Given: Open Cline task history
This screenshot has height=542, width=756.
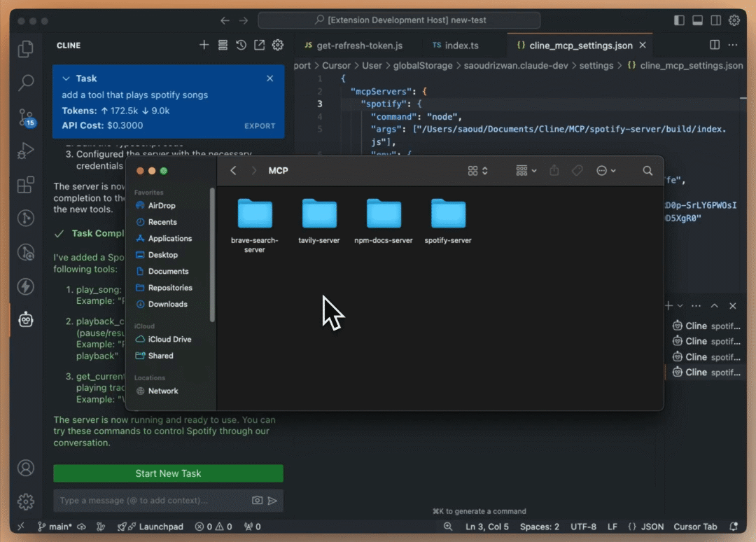Looking at the screenshot, I should 241,45.
